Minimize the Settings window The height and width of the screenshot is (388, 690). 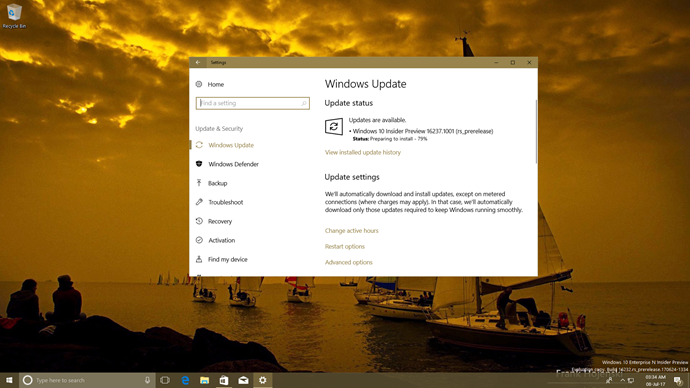pyautogui.click(x=496, y=62)
